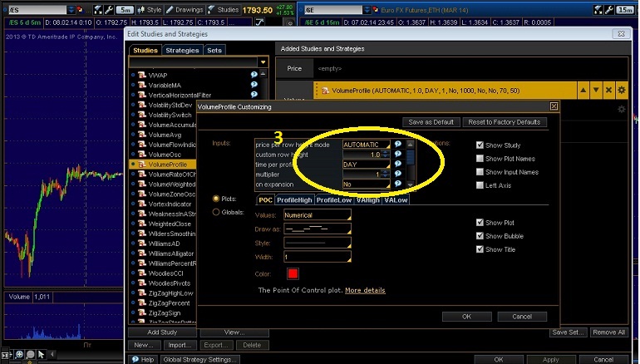Select the VALow plot tab
The height and width of the screenshot is (364, 640).
pos(396,200)
